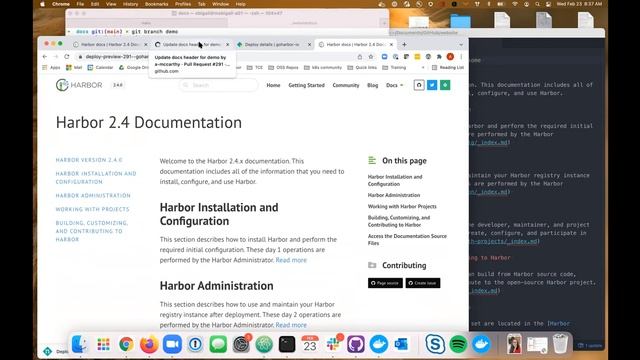Open Skype from the Dock
Viewport: 640px width, 360px height.
click(435, 344)
